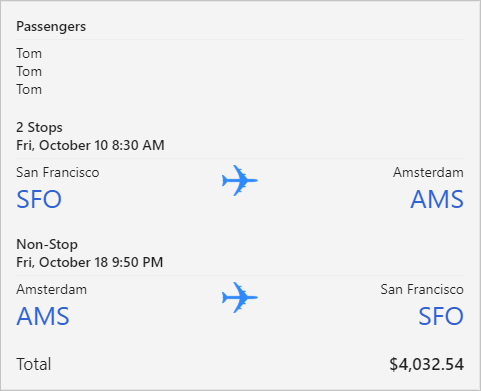Select the first passenger Tom
This screenshot has width=481, height=391.
(29, 54)
